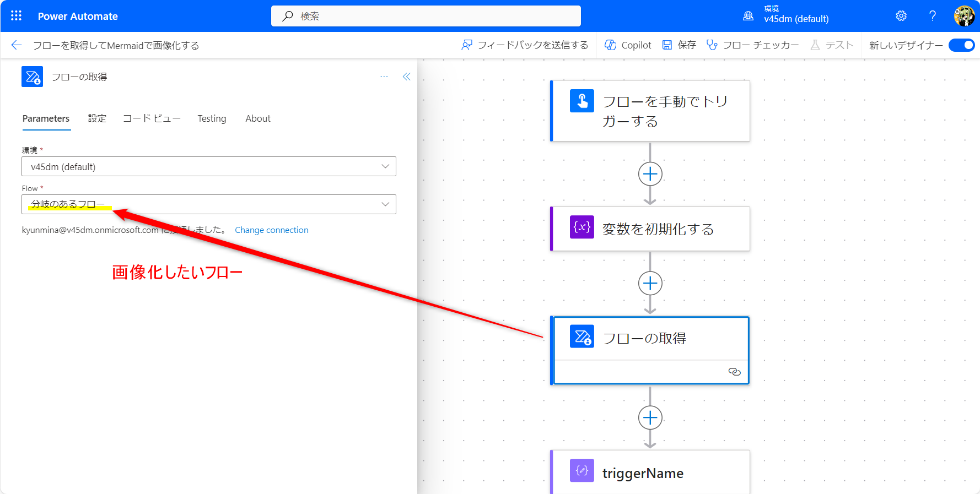Open the 環境 dropdown
The height and width of the screenshot is (494, 980).
pos(209,166)
